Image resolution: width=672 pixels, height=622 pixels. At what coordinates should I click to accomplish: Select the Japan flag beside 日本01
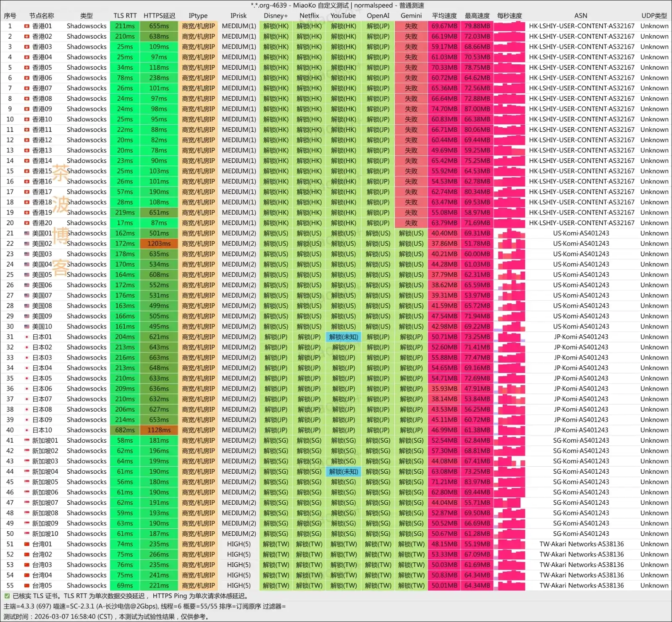pos(27,337)
